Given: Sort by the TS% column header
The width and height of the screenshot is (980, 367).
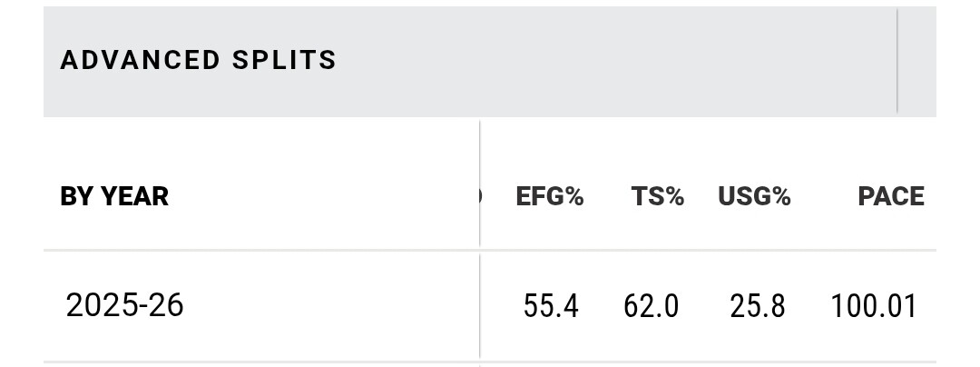Looking at the screenshot, I should 657,196.
